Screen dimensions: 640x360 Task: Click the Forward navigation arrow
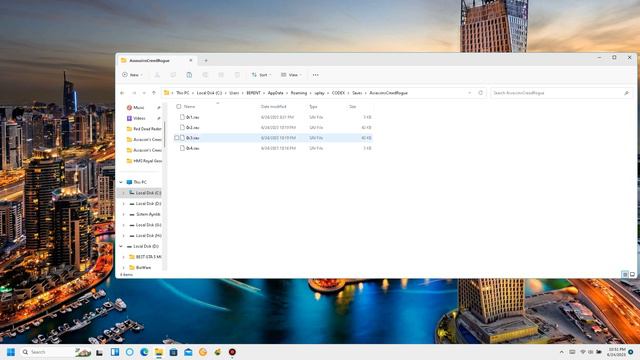coord(134,93)
